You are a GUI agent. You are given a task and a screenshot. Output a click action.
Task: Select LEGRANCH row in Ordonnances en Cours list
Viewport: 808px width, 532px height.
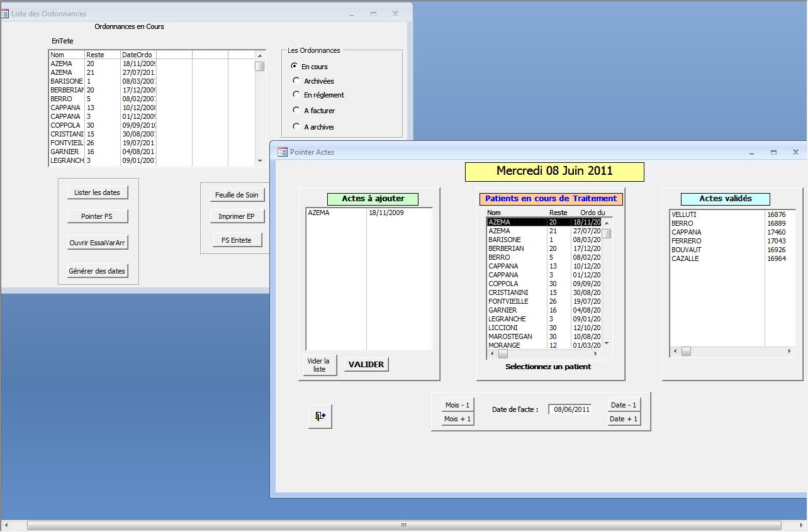(x=152, y=160)
